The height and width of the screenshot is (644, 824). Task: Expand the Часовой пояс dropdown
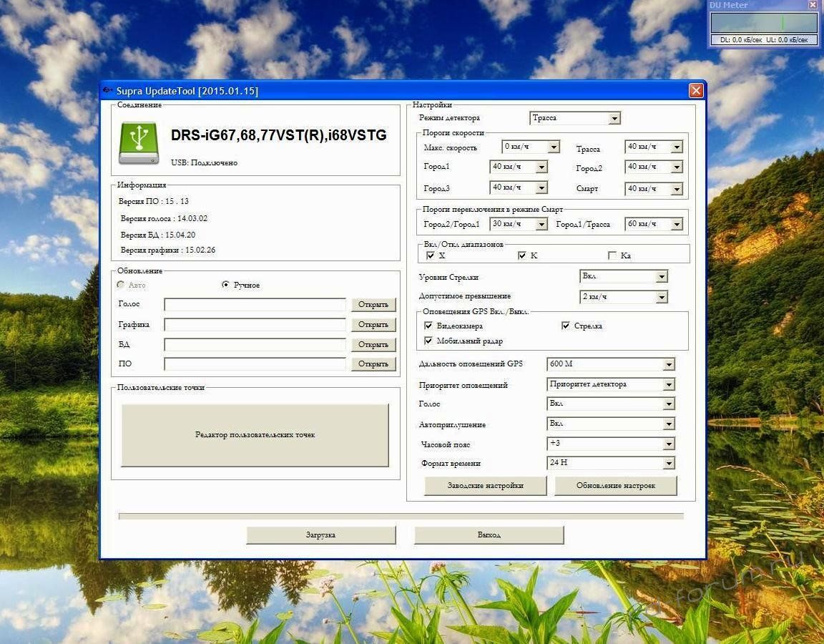[x=668, y=444]
